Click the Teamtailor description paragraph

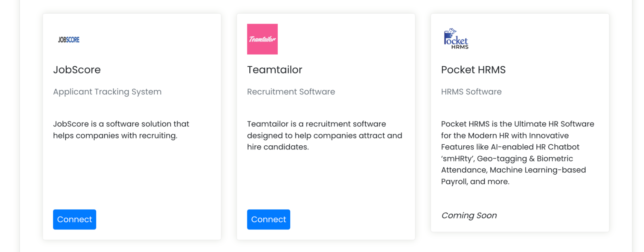pyautogui.click(x=324, y=135)
